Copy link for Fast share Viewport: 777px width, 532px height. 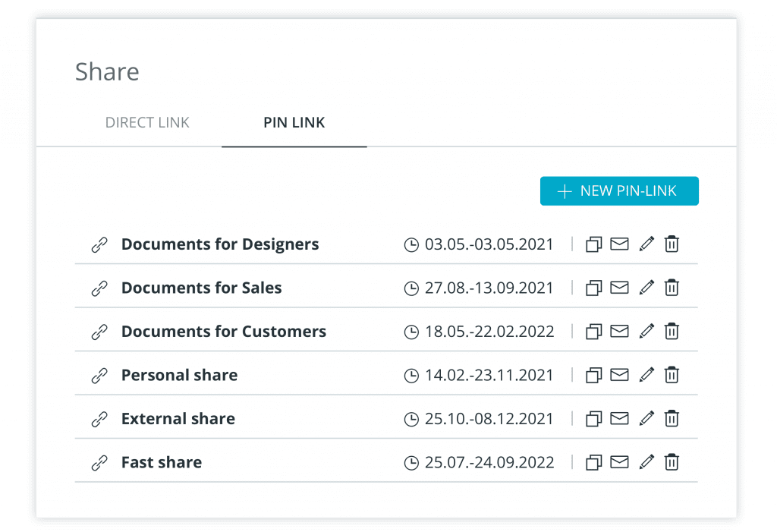(x=593, y=462)
